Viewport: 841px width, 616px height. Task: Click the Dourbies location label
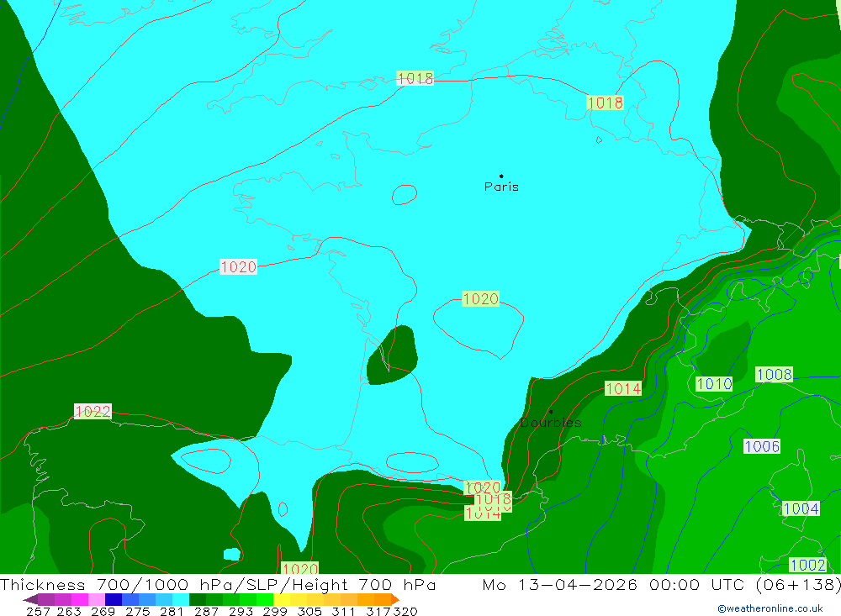tap(551, 423)
